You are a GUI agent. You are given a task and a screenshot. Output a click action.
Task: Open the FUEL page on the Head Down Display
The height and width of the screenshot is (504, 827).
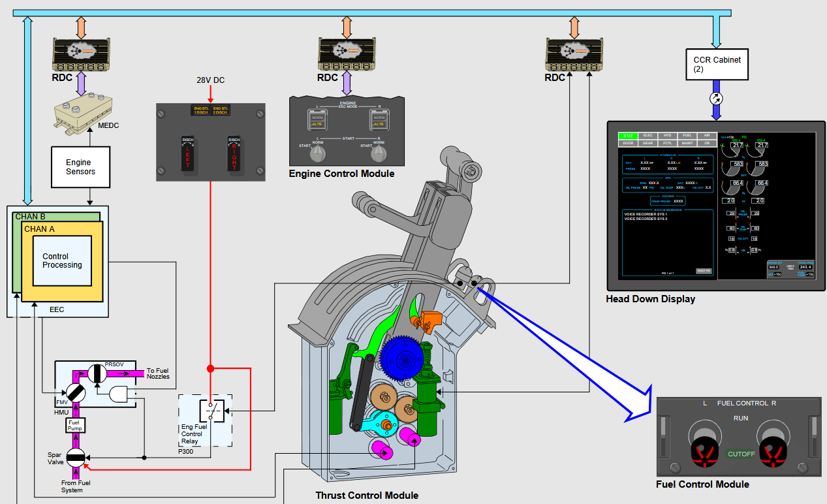click(x=686, y=136)
